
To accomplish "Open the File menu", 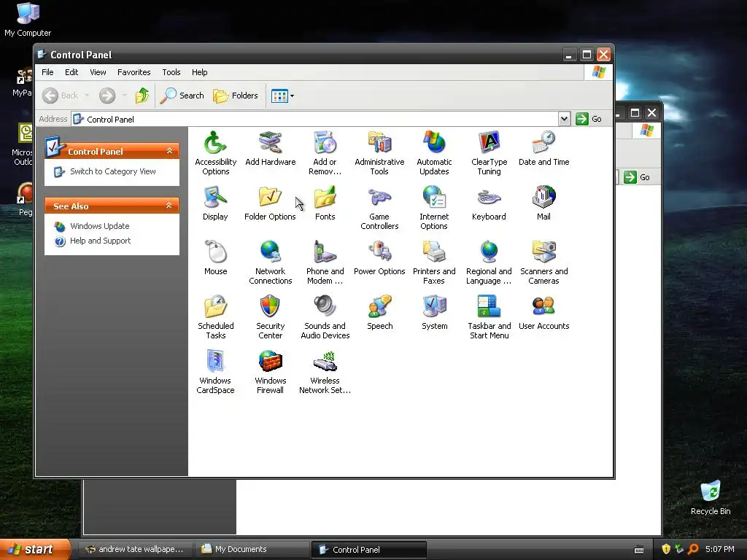I will tap(47, 72).
